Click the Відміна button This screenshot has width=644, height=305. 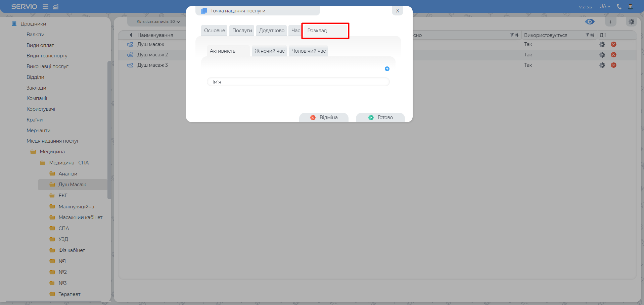pos(324,117)
